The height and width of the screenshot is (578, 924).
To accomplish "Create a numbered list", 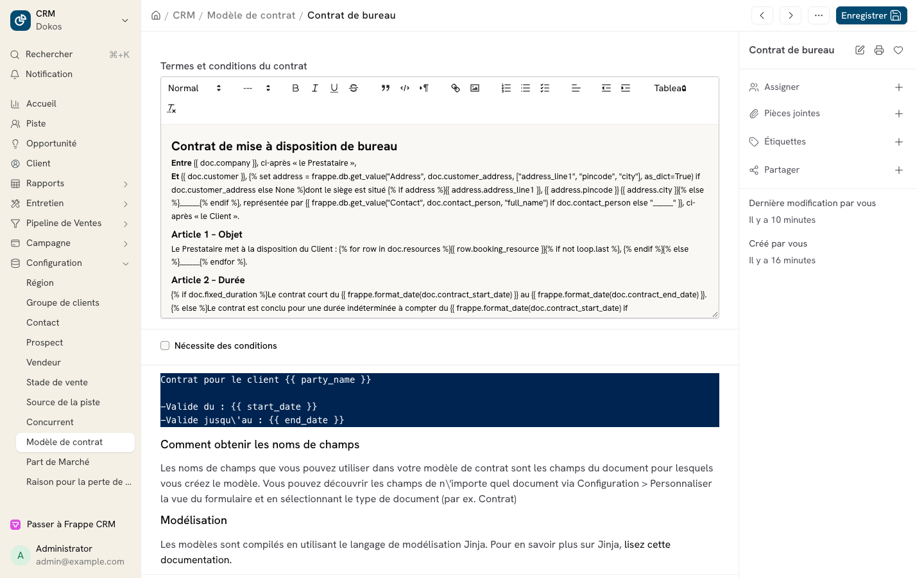I will 506,88.
